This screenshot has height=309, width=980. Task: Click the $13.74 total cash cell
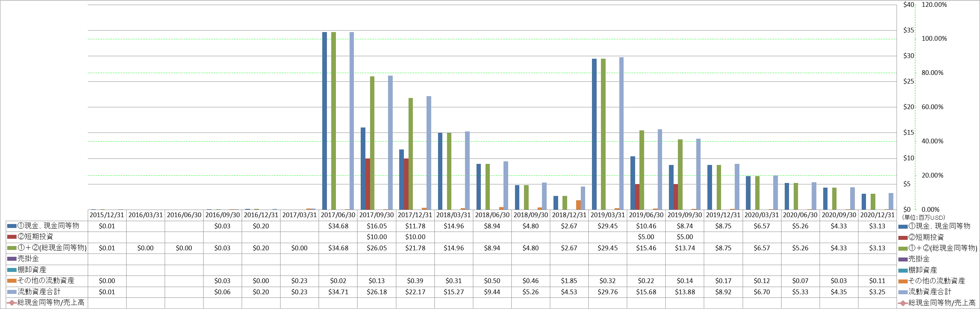click(x=685, y=248)
